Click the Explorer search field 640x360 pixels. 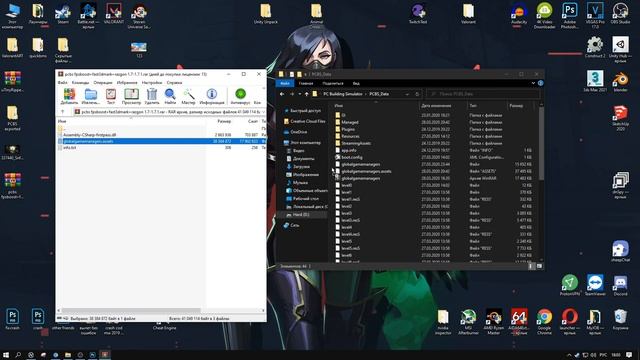click(x=483, y=94)
